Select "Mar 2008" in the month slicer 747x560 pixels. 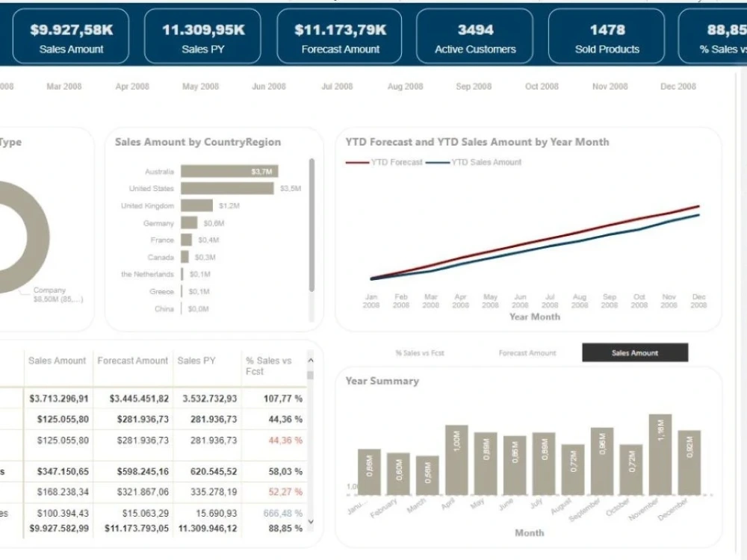[63, 86]
